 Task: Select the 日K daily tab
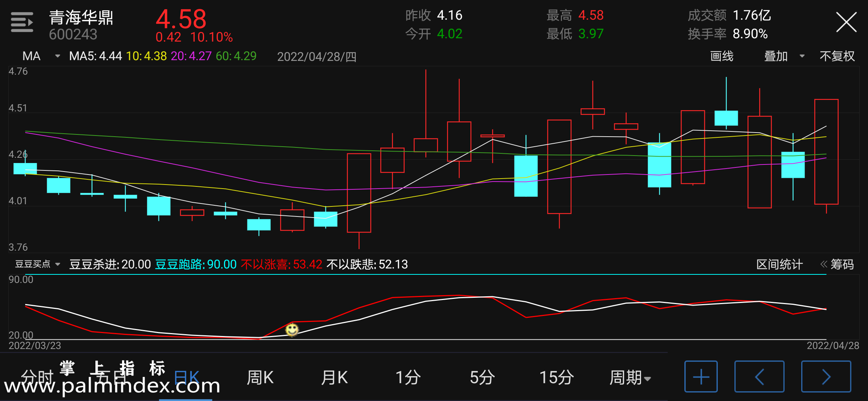point(187,378)
